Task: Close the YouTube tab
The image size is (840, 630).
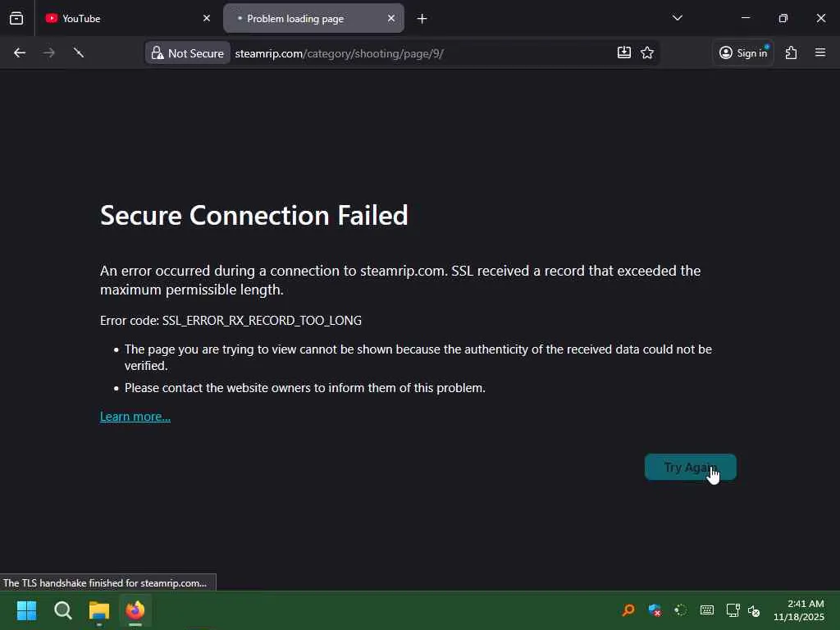Action: pos(207,18)
